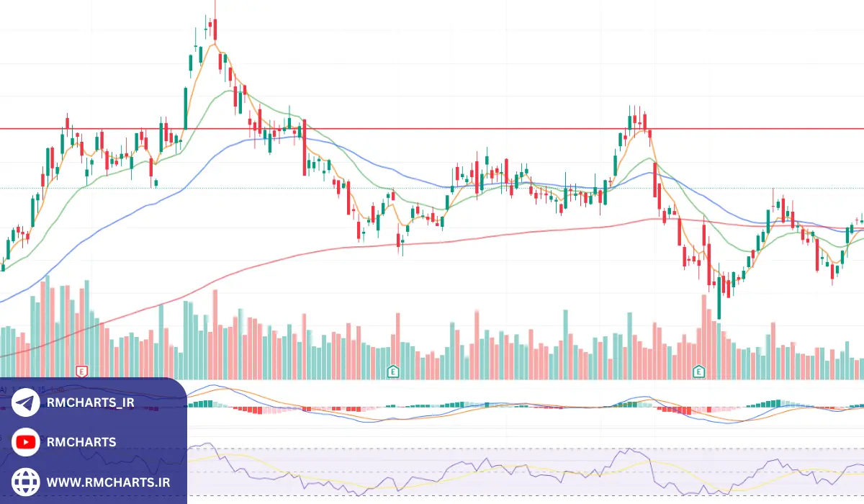Select the rightmost green E earnings marker
The height and width of the screenshot is (504, 864).
698,372
